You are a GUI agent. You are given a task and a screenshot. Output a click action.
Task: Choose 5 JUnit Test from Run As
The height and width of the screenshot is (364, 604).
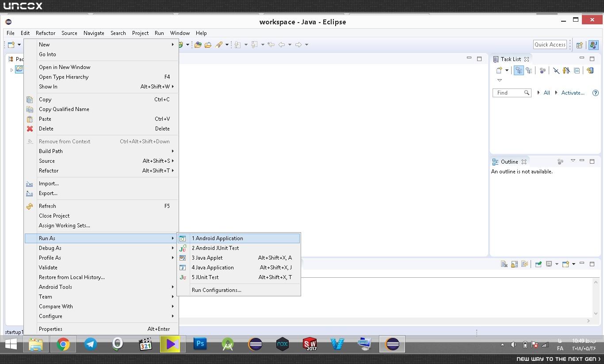click(239, 277)
